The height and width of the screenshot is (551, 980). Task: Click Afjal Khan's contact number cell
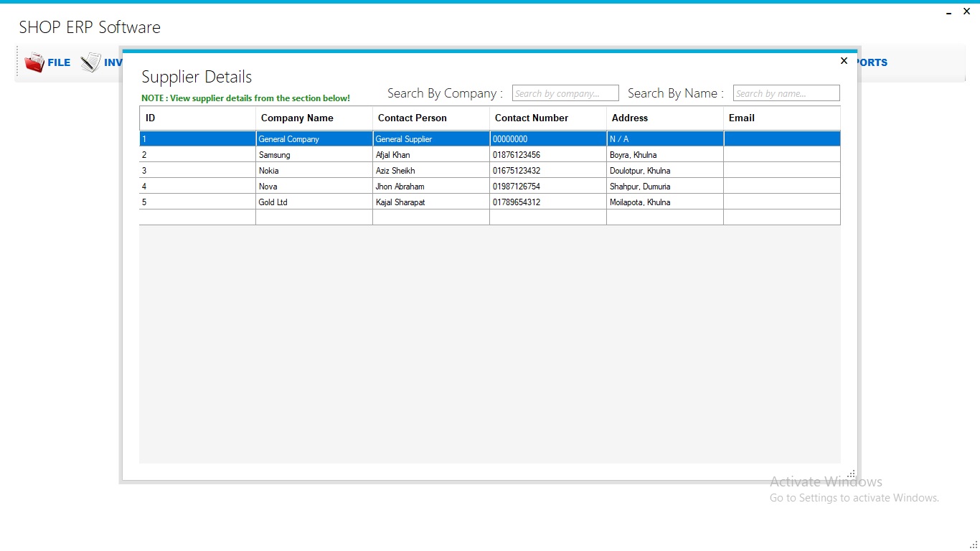[x=547, y=154]
